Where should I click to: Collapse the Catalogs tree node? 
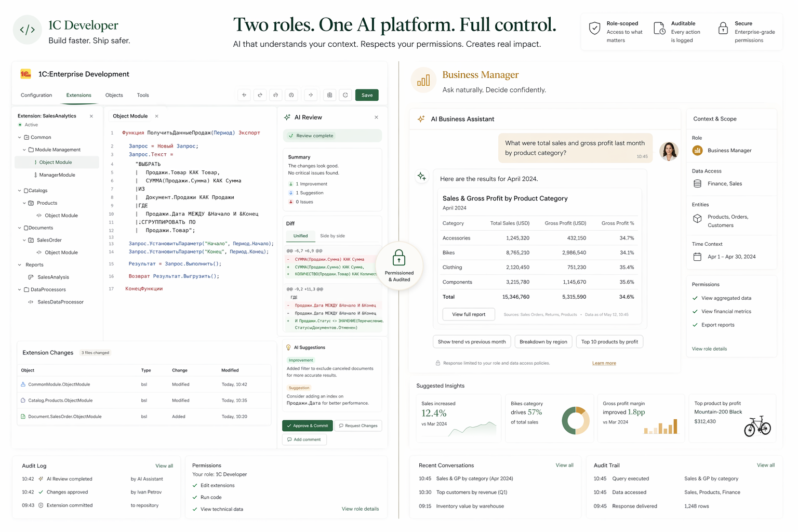coord(20,191)
